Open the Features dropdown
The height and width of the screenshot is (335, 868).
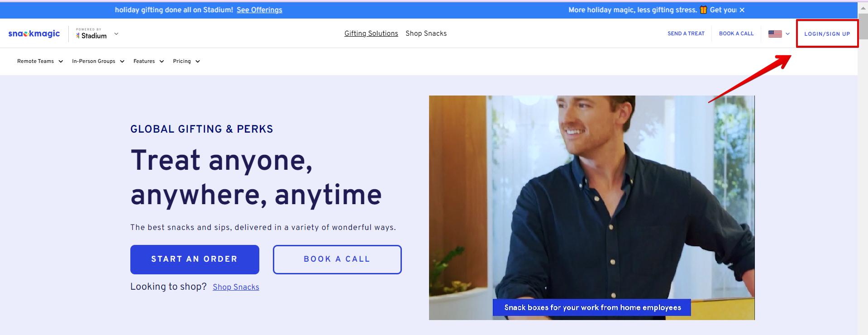[148, 61]
